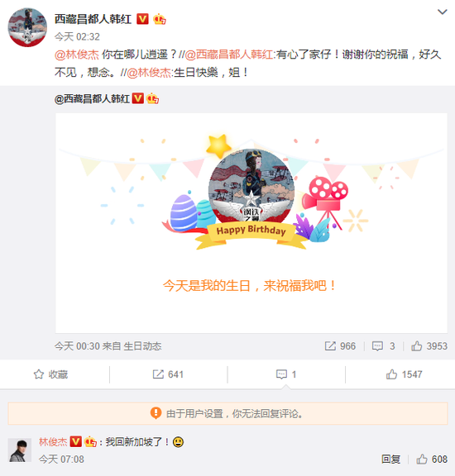This screenshot has width=455, height=476.
Task: Click 回复 to reply to 林俊杰's comment
Action: tap(390, 459)
